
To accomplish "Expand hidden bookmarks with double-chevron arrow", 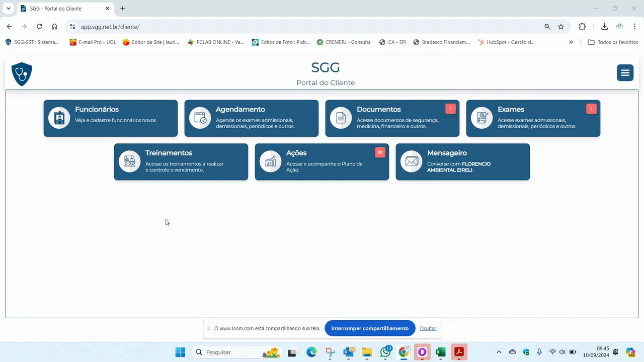I will click(x=571, y=42).
